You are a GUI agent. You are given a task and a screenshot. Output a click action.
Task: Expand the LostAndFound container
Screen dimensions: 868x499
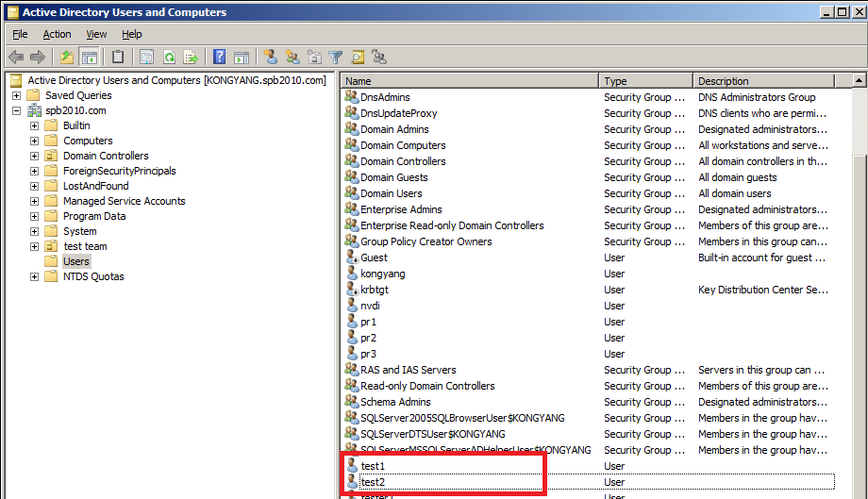[34, 187]
